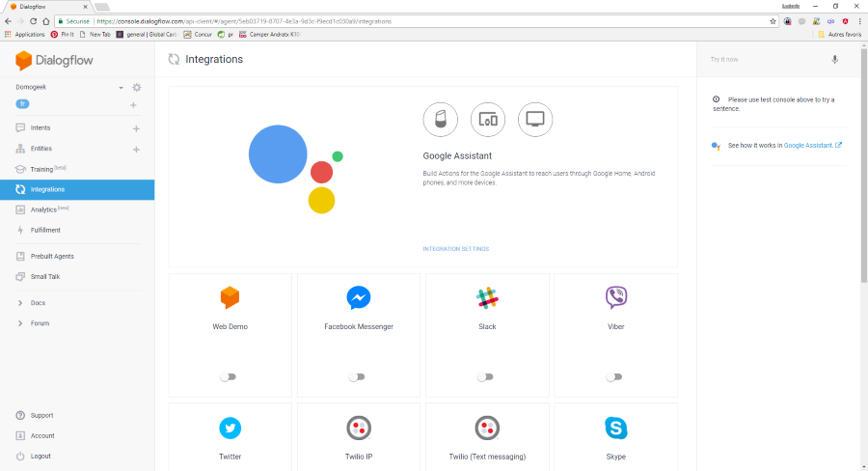Expand the Forum section
The height and width of the screenshot is (471, 868).
[x=20, y=323]
